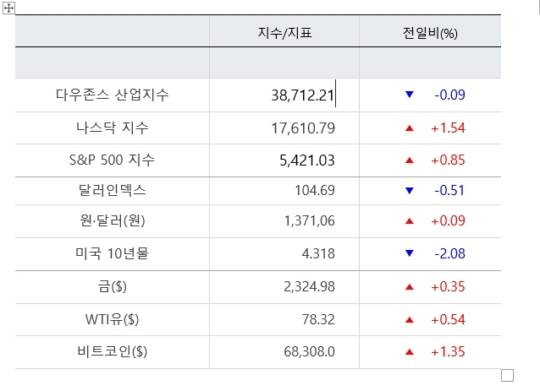Click the red up arrow beside +1.35
This screenshot has width=540, height=391.
[x=409, y=352]
